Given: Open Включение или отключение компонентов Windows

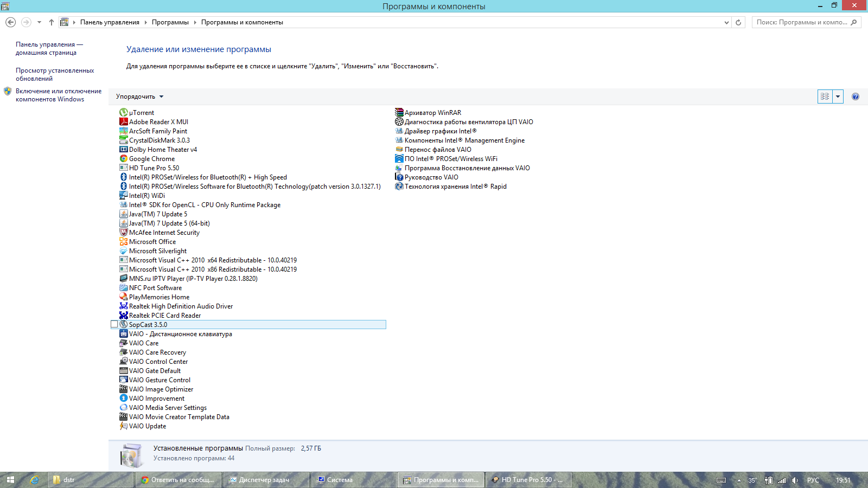Looking at the screenshot, I should pos(58,95).
